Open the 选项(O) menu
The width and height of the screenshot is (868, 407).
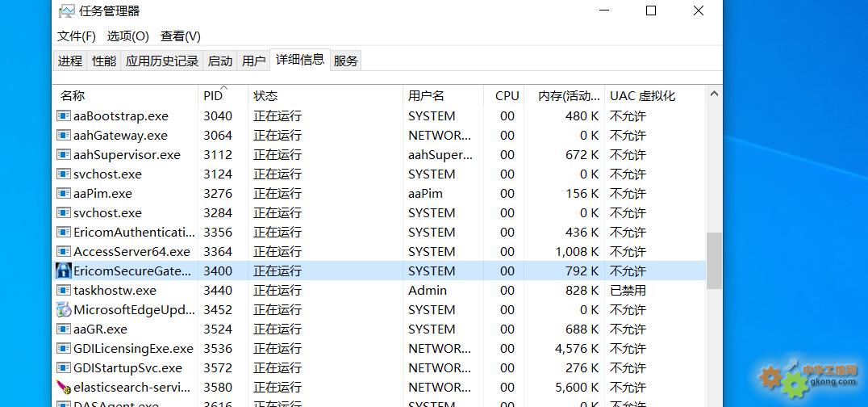point(128,36)
